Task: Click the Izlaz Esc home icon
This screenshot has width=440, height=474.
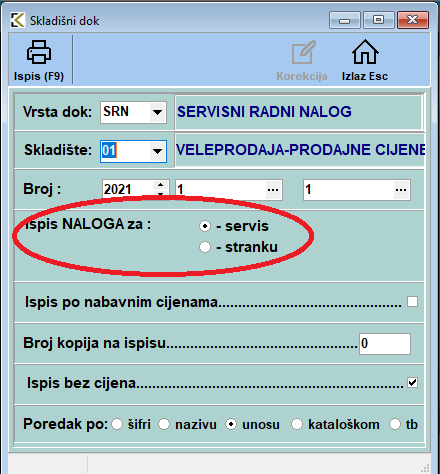Action: pos(365,52)
